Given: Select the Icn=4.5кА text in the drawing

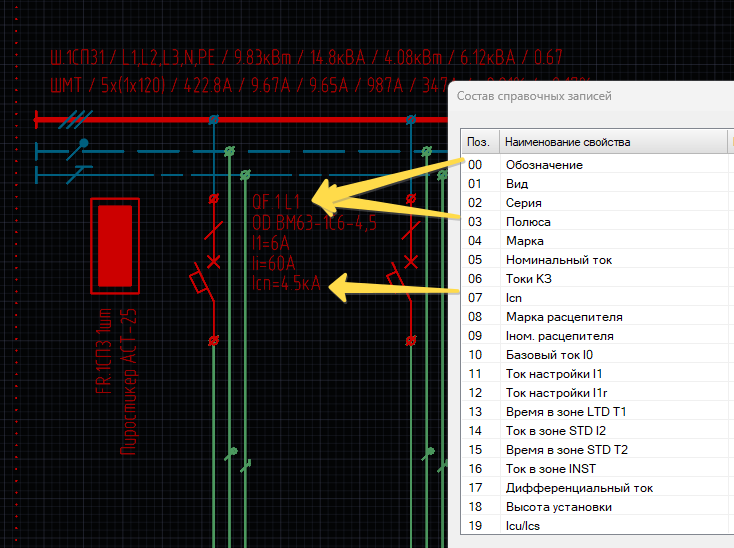Looking at the screenshot, I should tap(286, 283).
